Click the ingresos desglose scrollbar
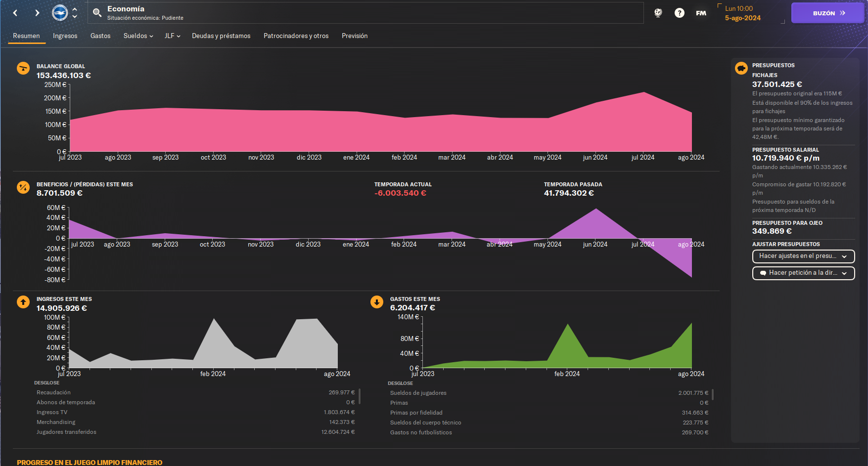This screenshot has height=466, width=868. coord(360,396)
